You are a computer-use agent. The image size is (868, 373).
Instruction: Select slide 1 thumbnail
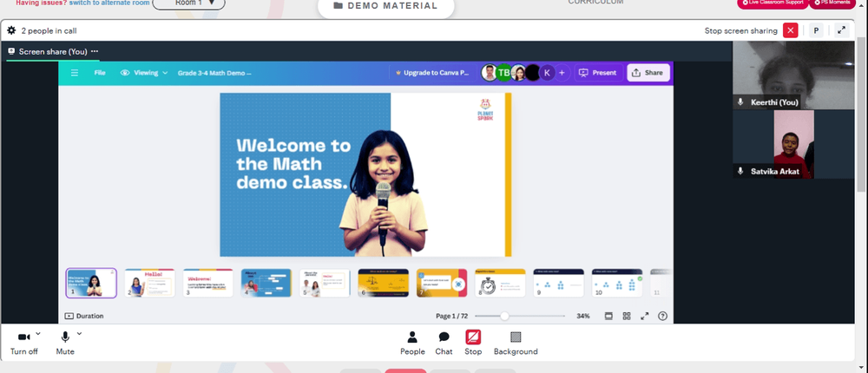[x=91, y=283]
